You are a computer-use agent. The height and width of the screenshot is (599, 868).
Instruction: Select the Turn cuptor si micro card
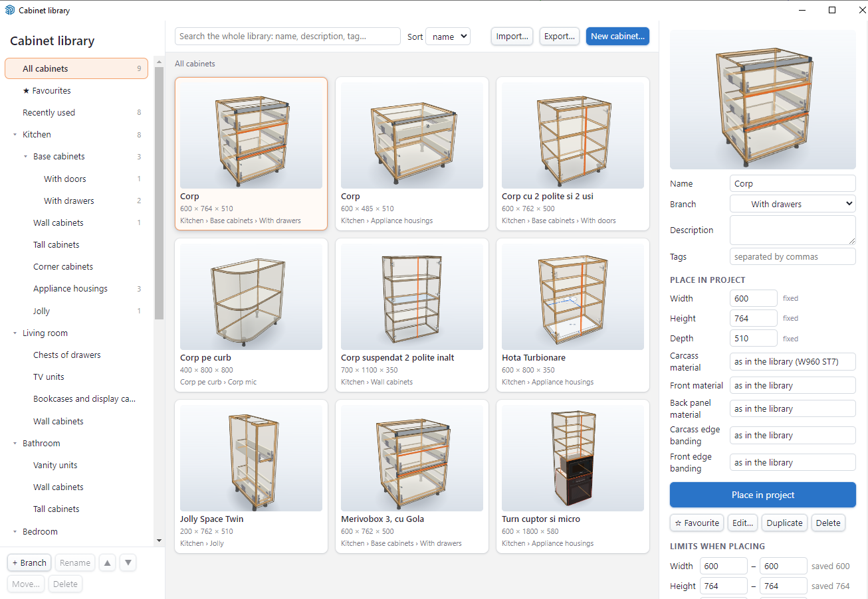573,477
